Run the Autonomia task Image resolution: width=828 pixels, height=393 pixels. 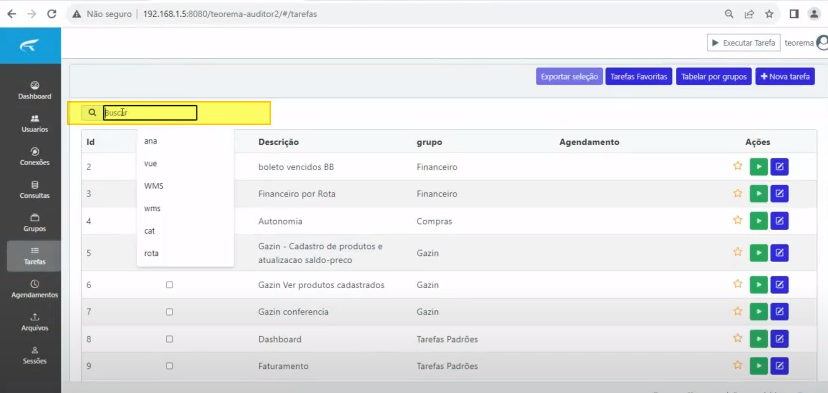[x=758, y=221]
